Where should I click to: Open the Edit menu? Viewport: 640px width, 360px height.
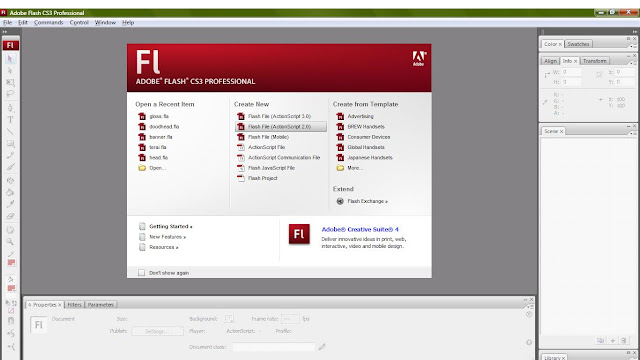tap(23, 22)
